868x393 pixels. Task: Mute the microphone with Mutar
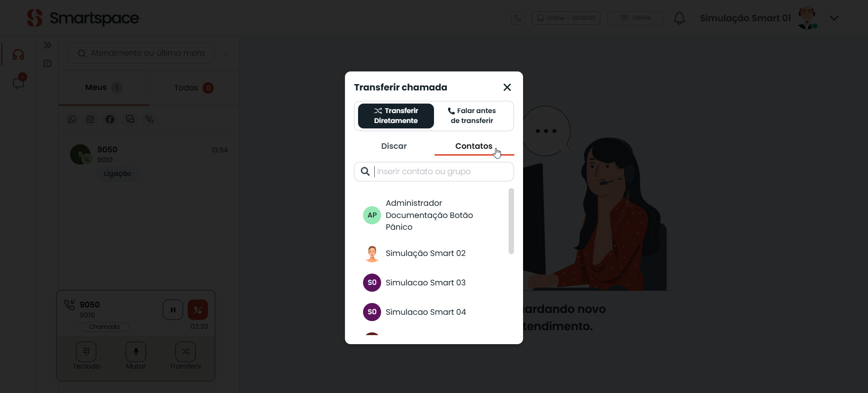[x=136, y=356]
